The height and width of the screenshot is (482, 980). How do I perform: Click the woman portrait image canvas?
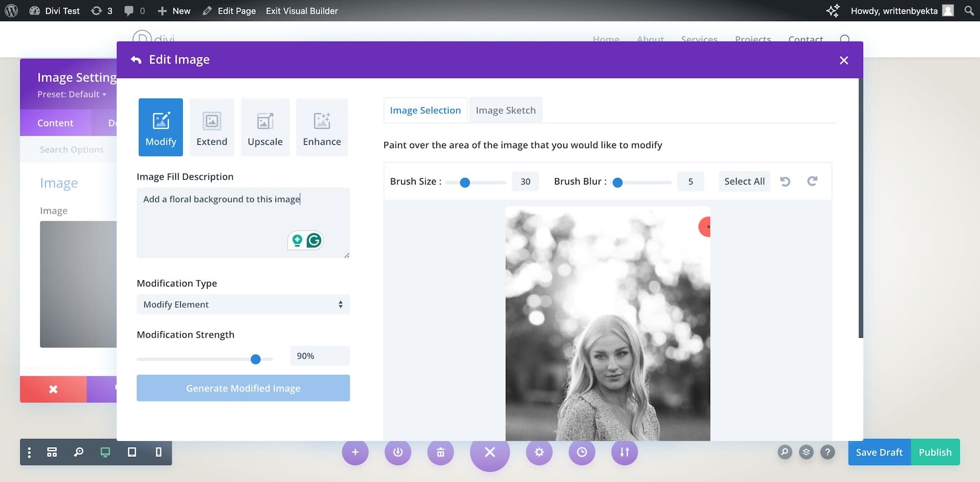[608, 324]
